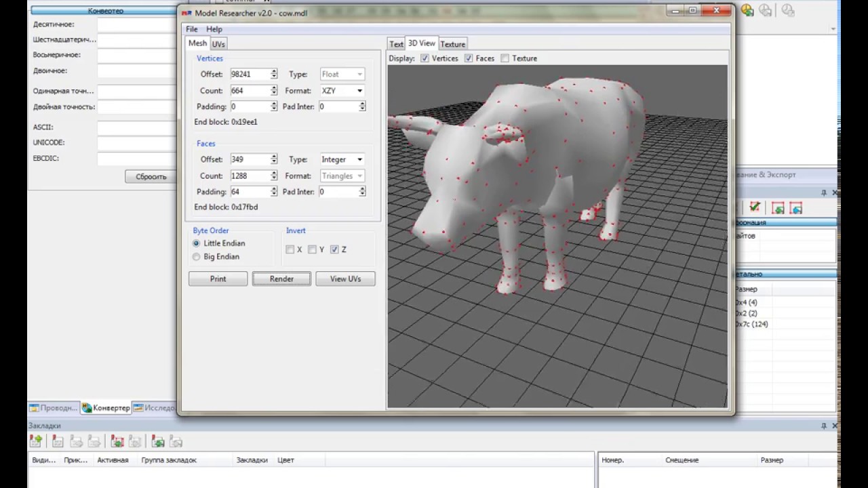Click the Faces Offset field 349
Screen dimensions: 868x488
tap(250, 160)
